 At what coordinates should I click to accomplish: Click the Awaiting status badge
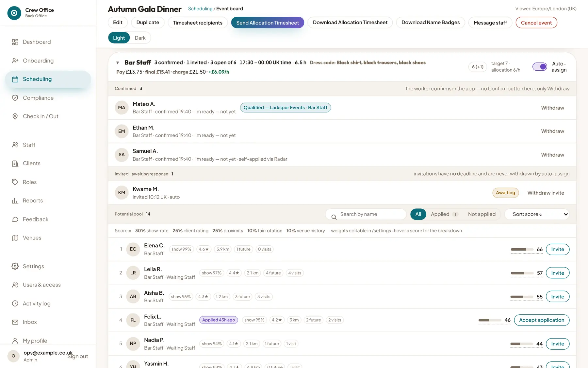click(505, 193)
